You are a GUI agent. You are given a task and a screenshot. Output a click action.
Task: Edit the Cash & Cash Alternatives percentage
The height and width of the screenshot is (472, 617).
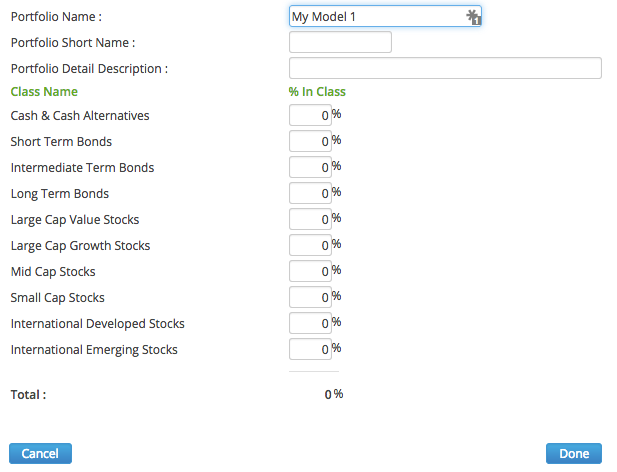coord(310,116)
